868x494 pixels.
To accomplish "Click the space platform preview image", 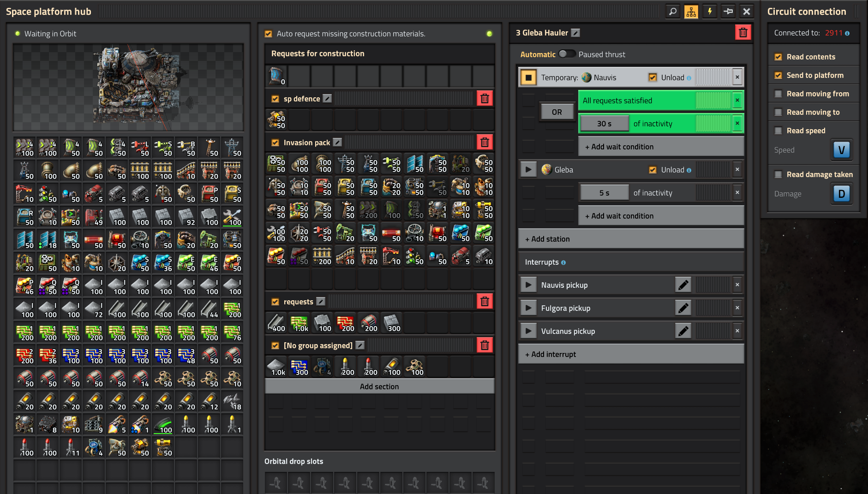I will tap(128, 88).
